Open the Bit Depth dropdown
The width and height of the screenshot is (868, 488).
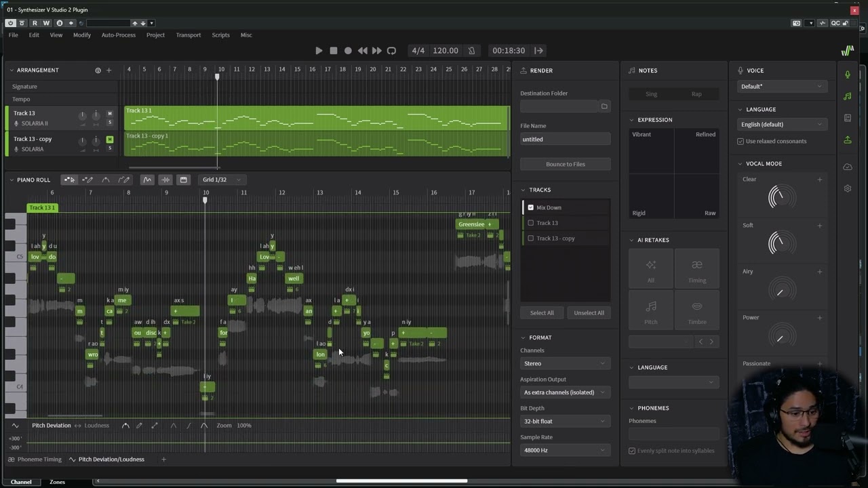pyautogui.click(x=565, y=422)
